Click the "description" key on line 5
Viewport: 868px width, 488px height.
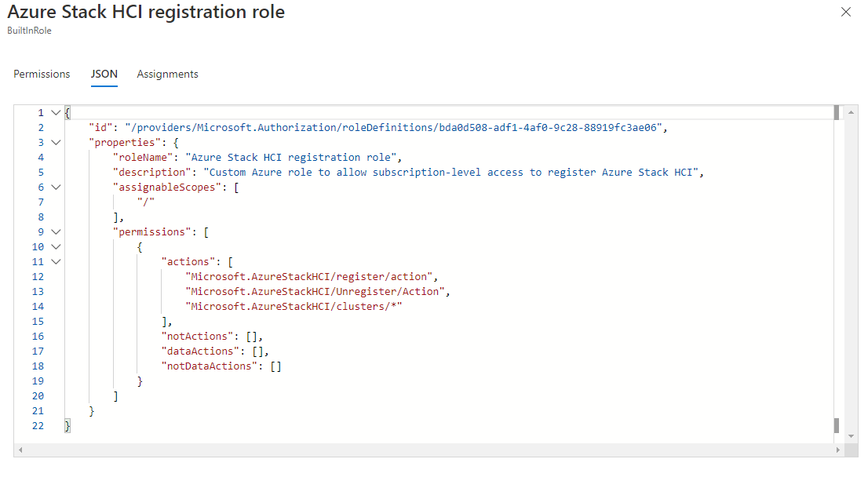point(151,173)
